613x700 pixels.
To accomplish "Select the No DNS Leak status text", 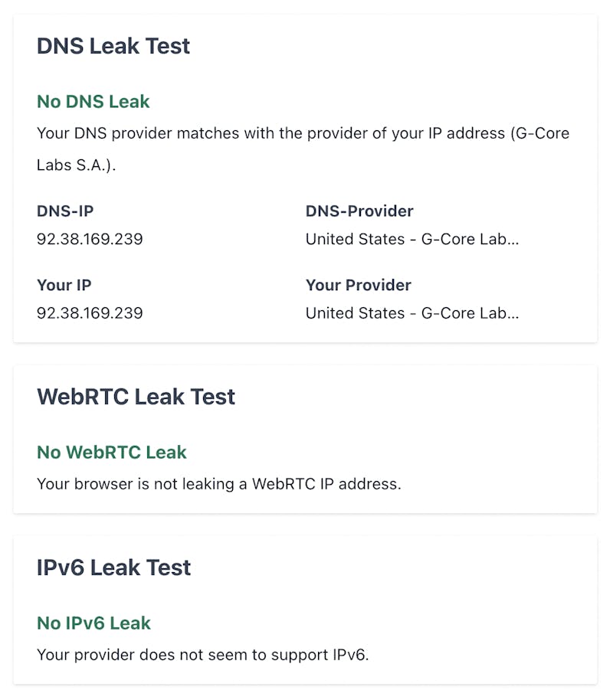I will 93,101.
